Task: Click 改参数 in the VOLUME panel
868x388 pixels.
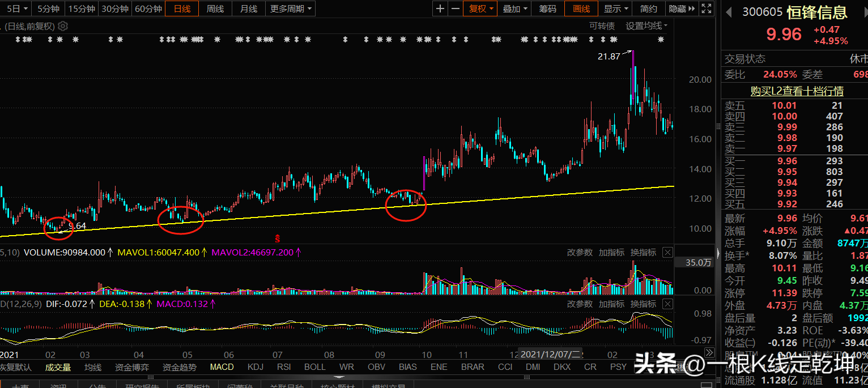Action: (x=580, y=252)
